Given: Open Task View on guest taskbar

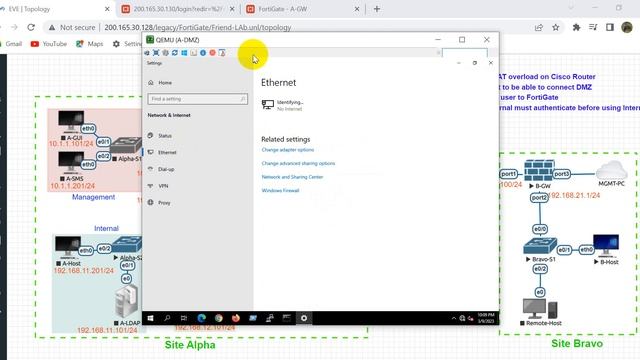Looking at the screenshot, I should tap(184, 318).
